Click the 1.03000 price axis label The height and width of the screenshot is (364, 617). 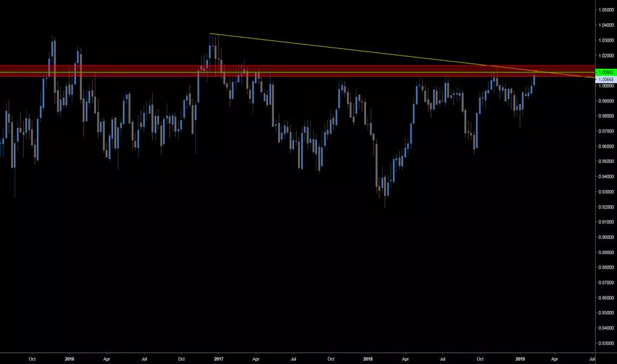(x=606, y=40)
